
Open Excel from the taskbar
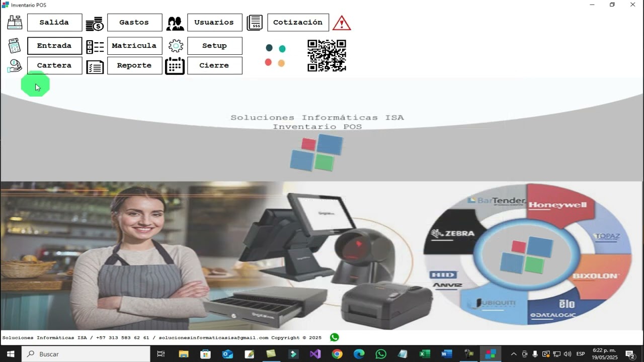click(425, 354)
